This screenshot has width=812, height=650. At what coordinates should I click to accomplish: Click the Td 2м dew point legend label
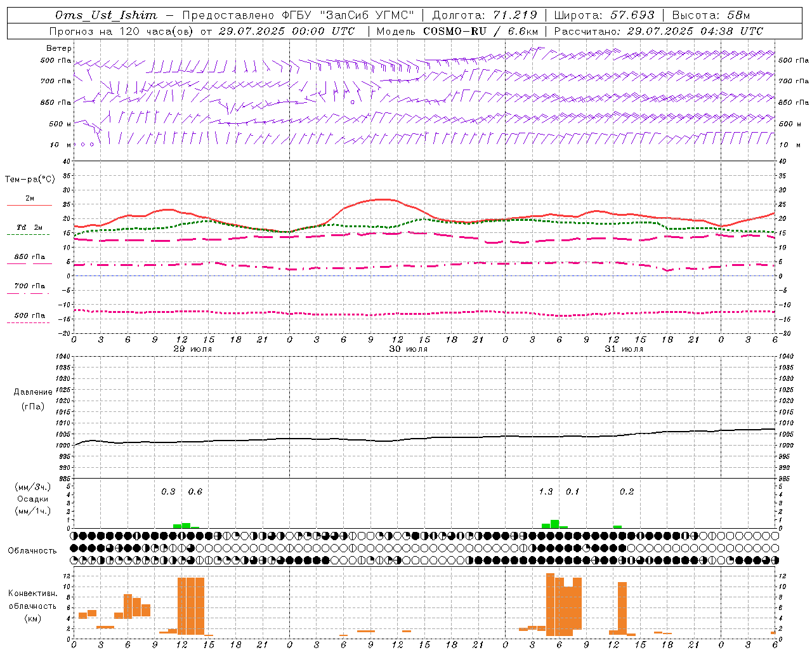click(29, 227)
